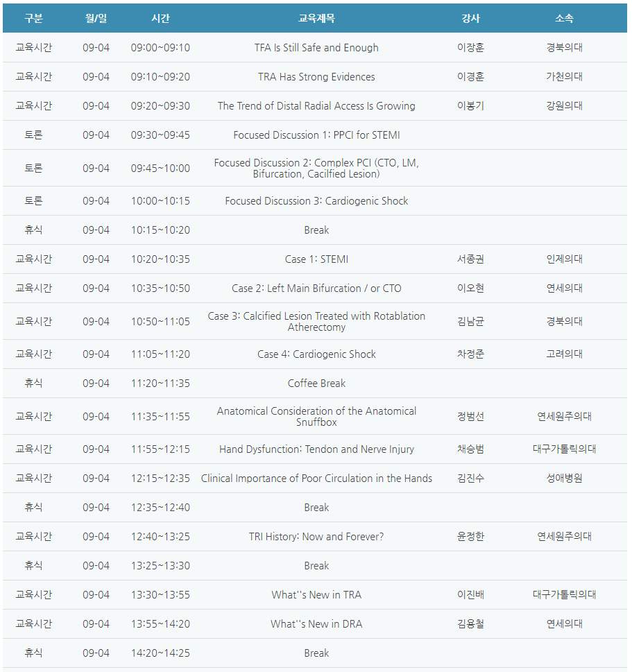Viewport: 632px width, 672px height.
Task: Click the 강사 column header
Action: pyautogui.click(x=470, y=18)
